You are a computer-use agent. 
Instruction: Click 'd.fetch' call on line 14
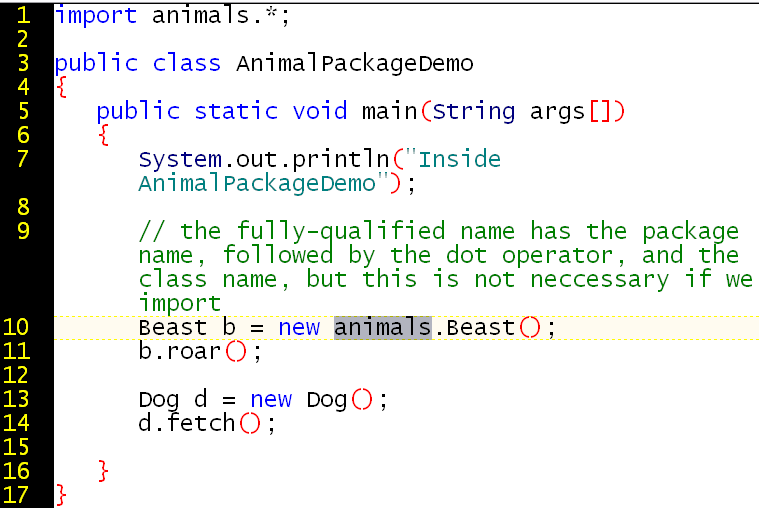tap(187, 423)
